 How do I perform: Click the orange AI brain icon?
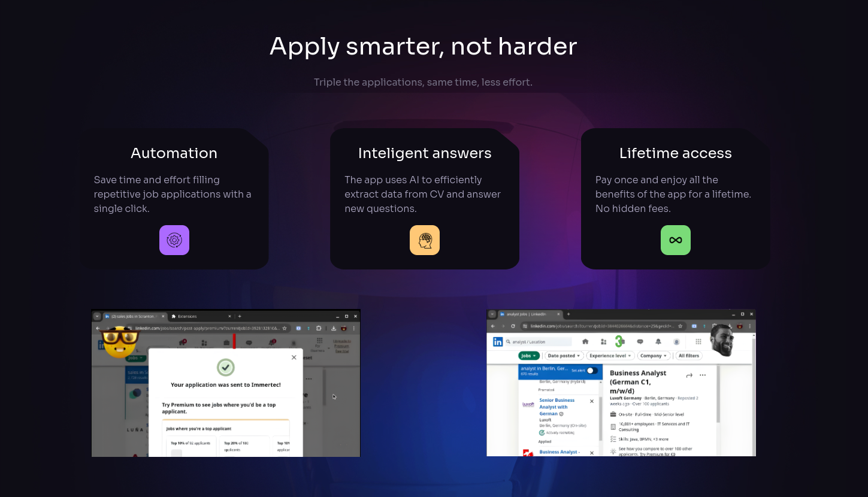(425, 240)
